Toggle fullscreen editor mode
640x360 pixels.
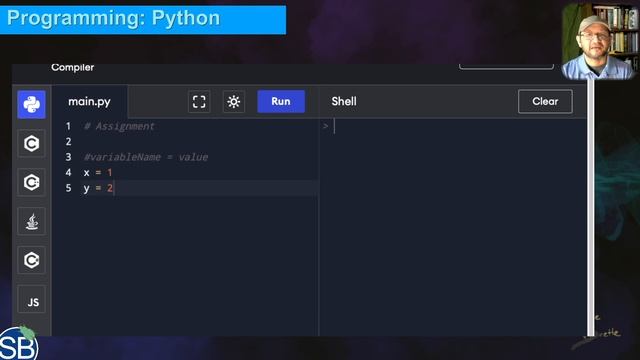point(199,102)
